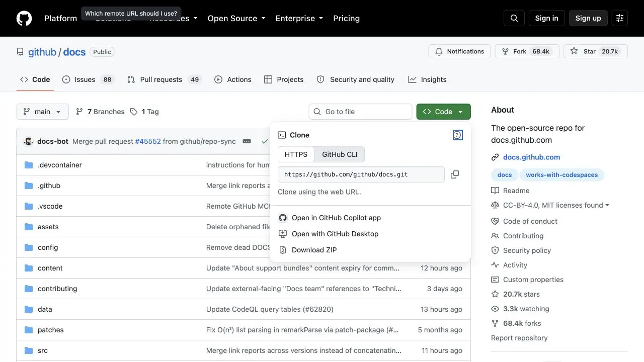Expand the Platform menu

(60, 18)
